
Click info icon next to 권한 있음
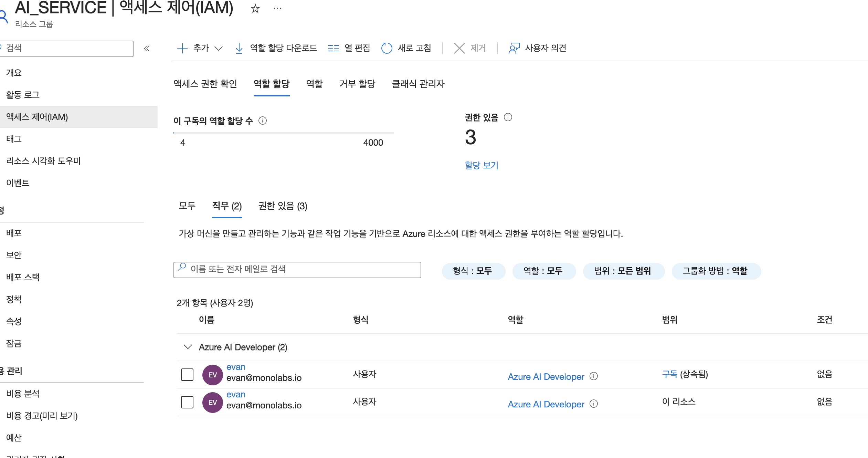coord(508,117)
